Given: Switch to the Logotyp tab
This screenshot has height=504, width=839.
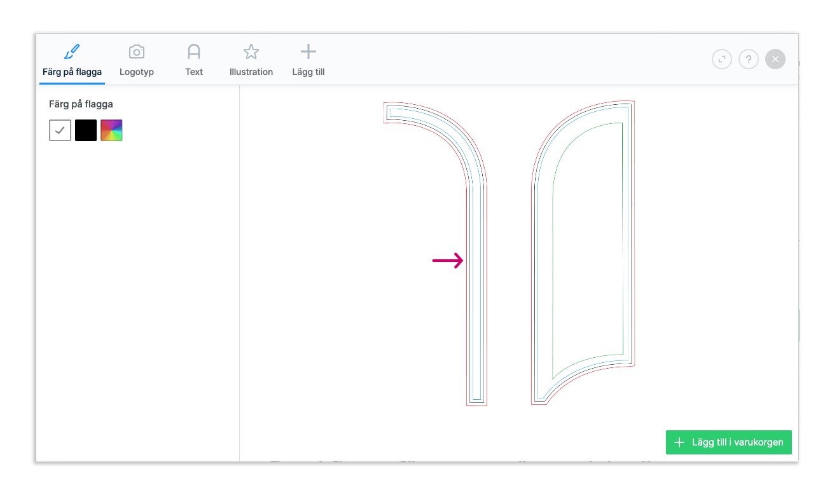Looking at the screenshot, I should pos(137,60).
